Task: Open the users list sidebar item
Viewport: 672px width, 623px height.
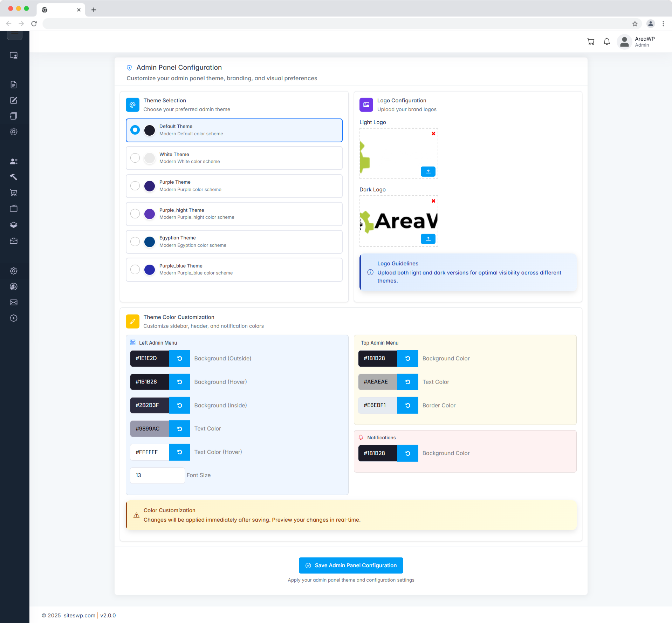Action: click(x=14, y=161)
